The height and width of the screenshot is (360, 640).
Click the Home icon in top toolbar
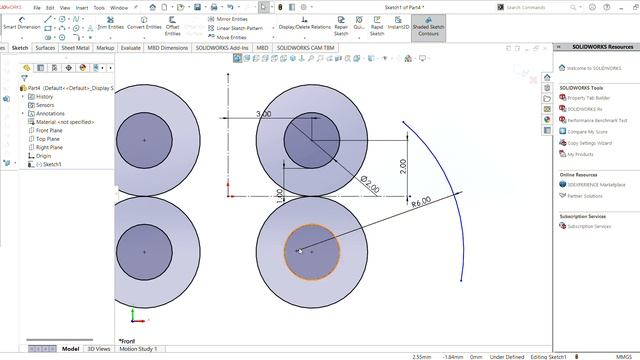click(152, 7)
